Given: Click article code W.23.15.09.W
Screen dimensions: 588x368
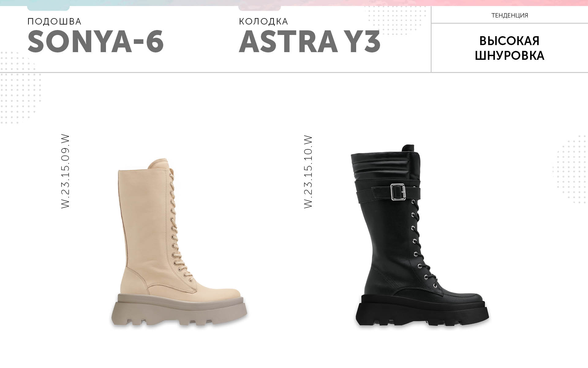Looking at the screenshot, I should 65,171.
